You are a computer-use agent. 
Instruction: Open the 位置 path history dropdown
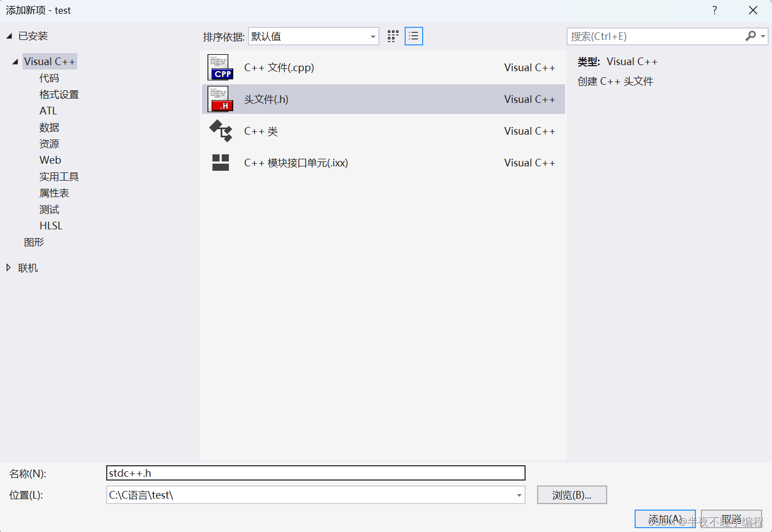pyautogui.click(x=518, y=495)
